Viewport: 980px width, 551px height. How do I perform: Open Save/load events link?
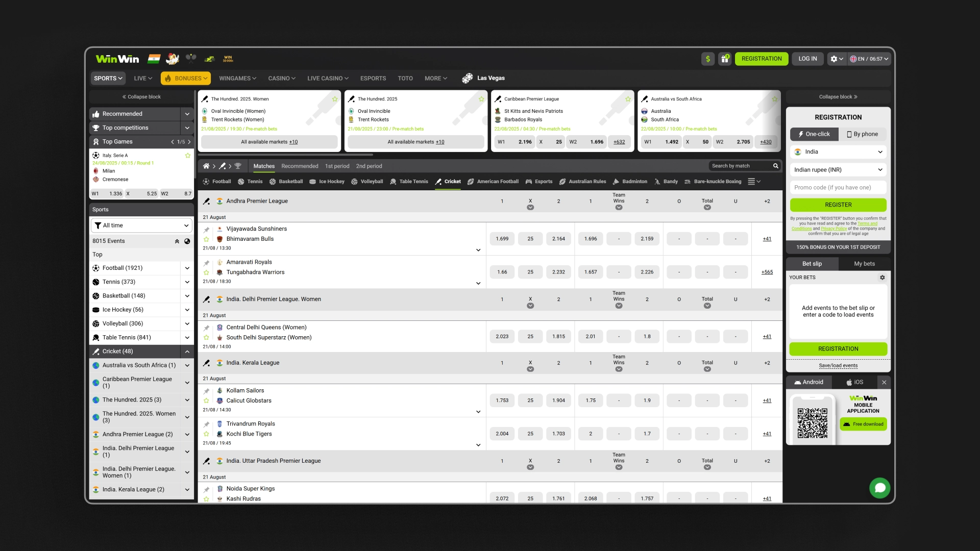point(838,366)
